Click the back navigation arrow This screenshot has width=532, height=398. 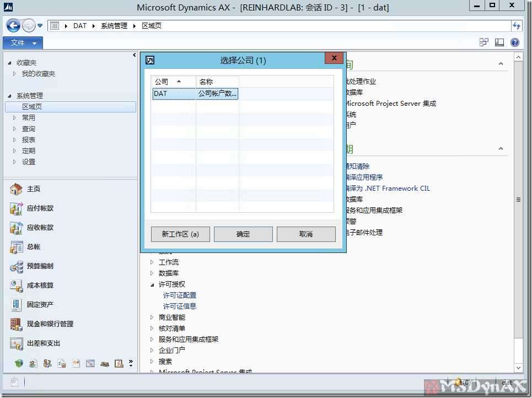click(x=13, y=25)
